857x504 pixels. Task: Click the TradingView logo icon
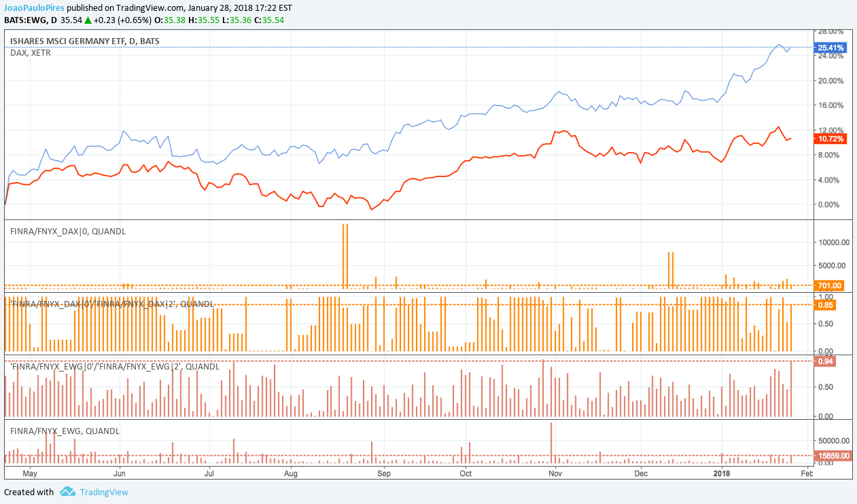pyautogui.click(x=67, y=492)
